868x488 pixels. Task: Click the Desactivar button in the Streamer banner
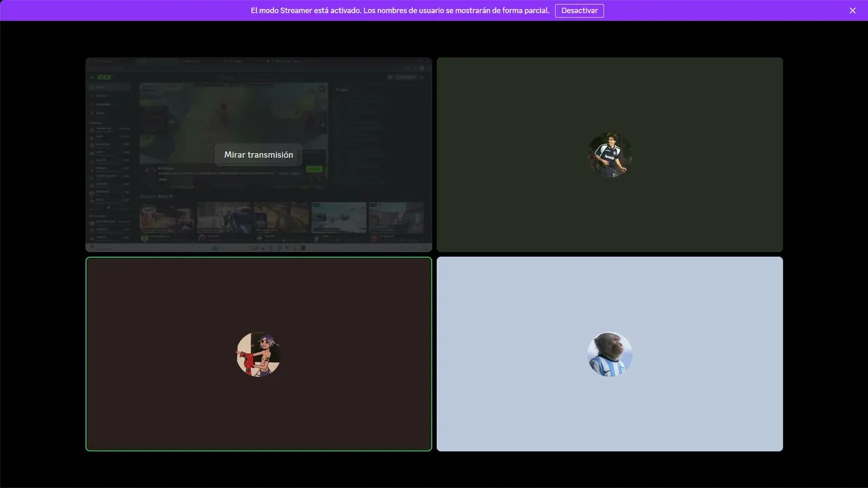[x=579, y=10]
